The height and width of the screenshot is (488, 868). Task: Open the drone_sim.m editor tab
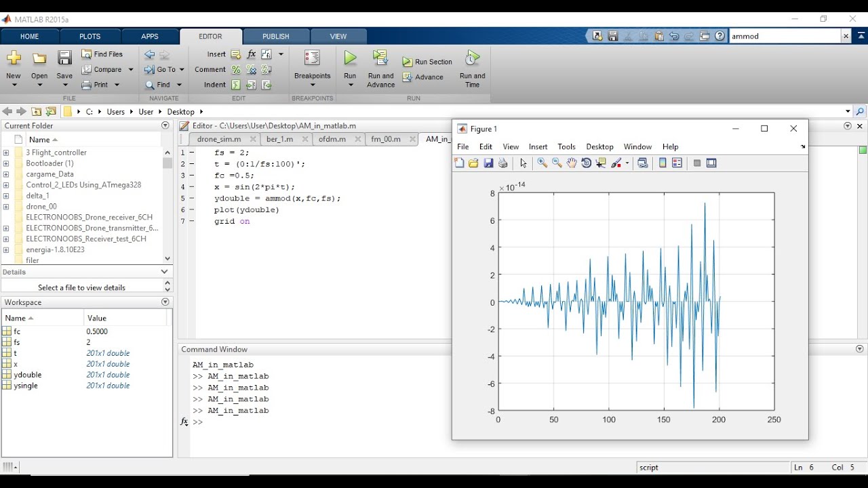[219, 139]
